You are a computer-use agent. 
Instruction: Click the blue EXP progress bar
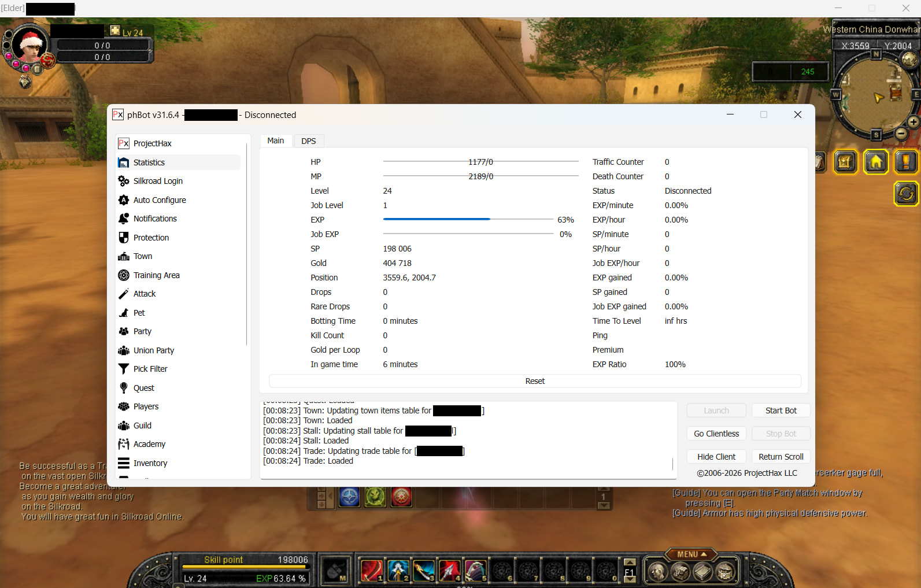click(437, 220)
